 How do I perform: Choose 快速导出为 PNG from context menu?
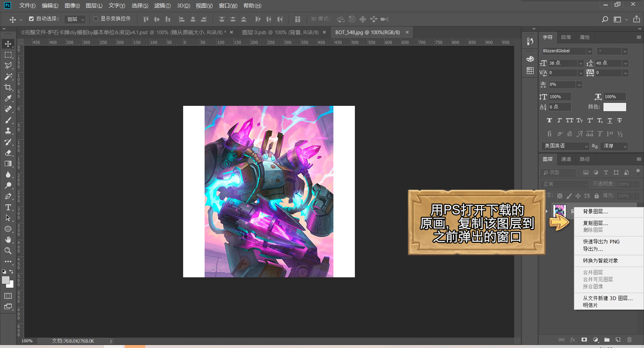(601, 241)
